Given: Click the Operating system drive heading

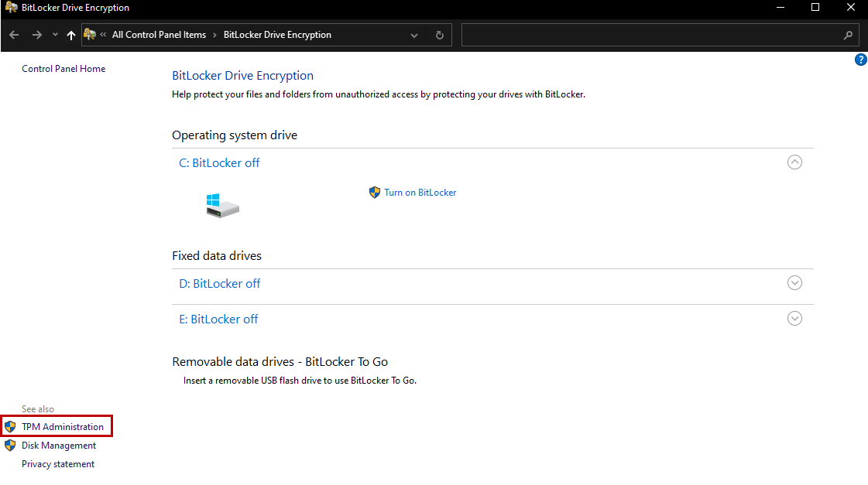Looking at the screenshot, I should (x=235, y=135).
